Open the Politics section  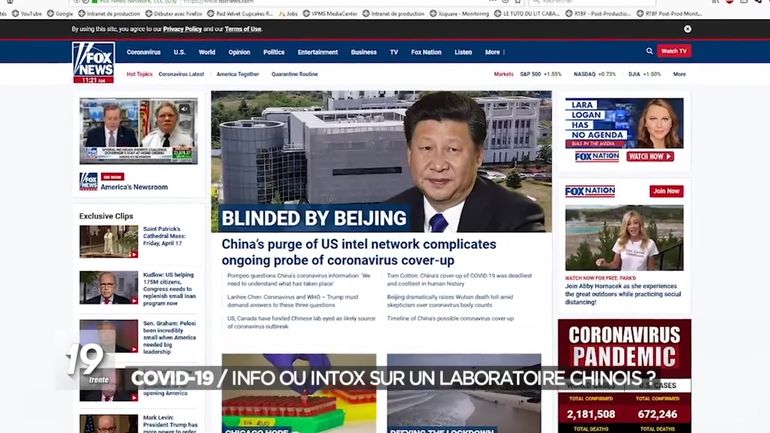tap(274, 52)
